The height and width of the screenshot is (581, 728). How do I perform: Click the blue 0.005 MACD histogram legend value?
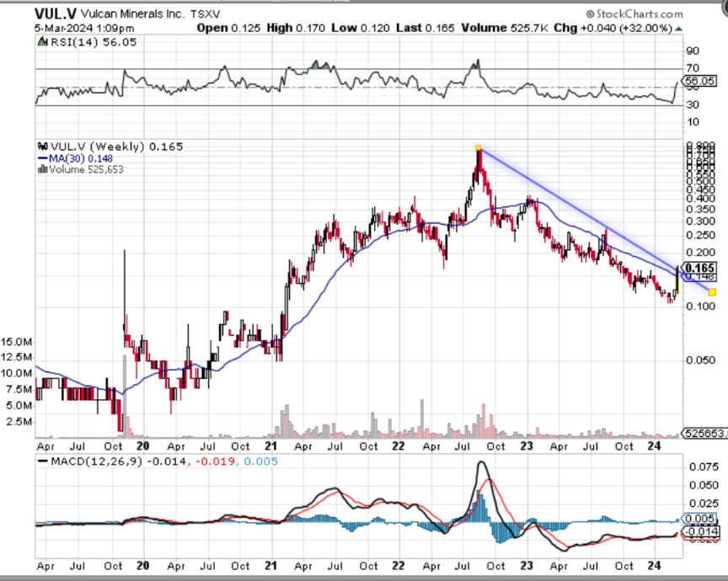261,461
